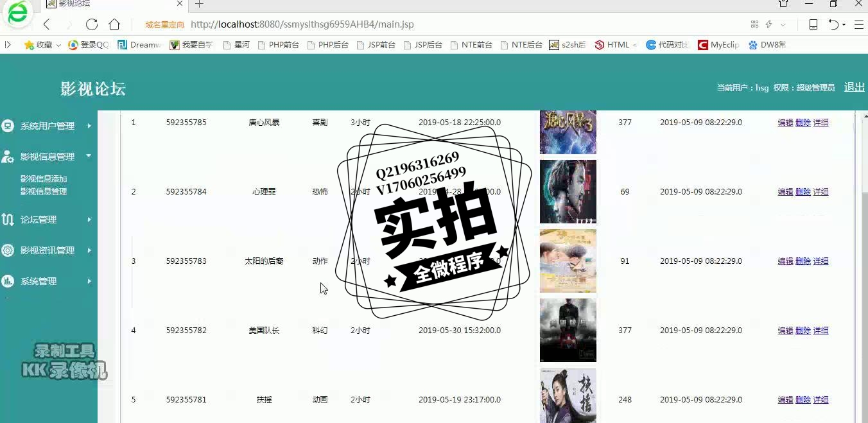868x423 pixels.
Task: Open the JSP后台 bookmark folder
Action: (x=423, y=45)
